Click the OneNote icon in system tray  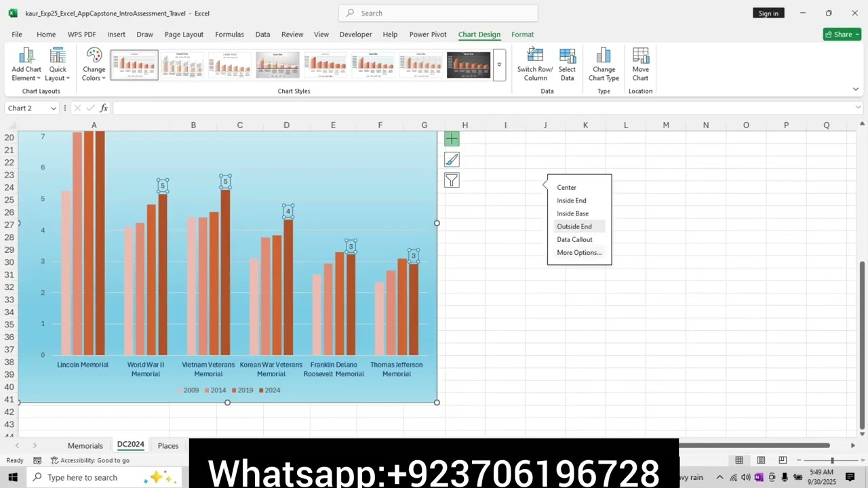(x=758, y=477)
